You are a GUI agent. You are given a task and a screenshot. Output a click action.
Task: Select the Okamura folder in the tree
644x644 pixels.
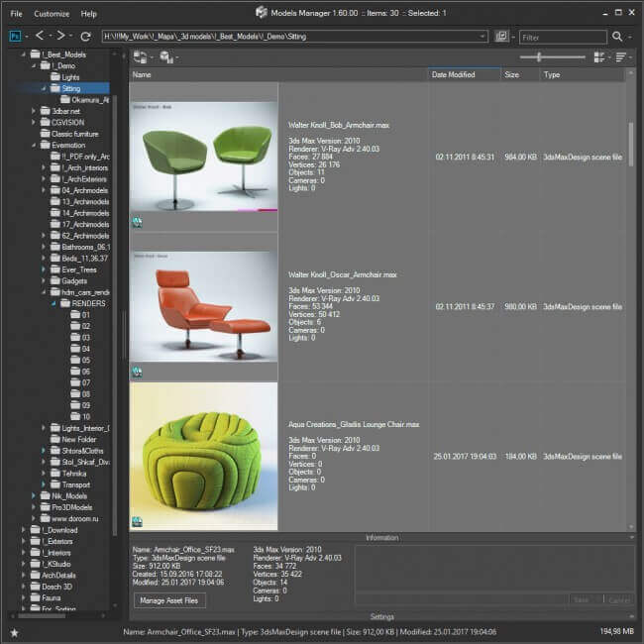tap(84, 100)
